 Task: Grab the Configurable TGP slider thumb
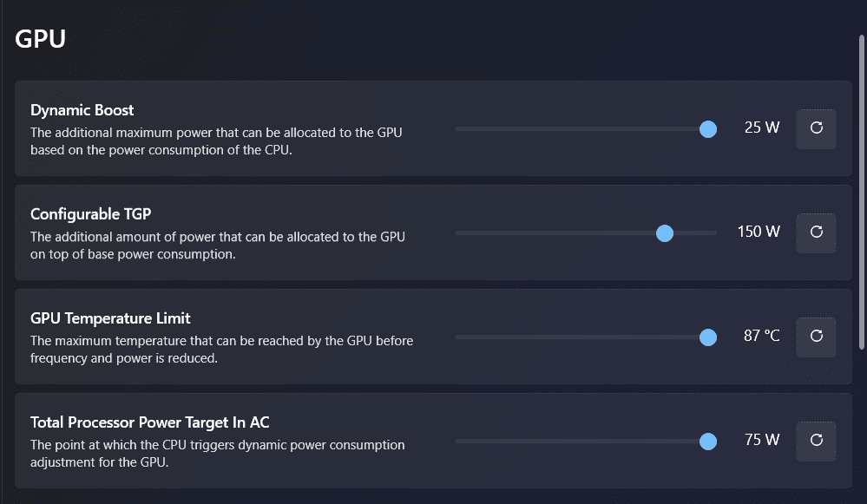coord(665,232)
